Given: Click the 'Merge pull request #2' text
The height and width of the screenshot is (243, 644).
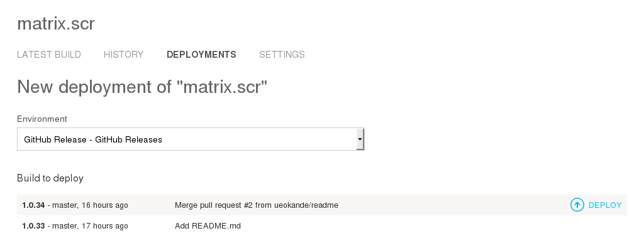Looking at the screenshot, I should tap(214, 205).
